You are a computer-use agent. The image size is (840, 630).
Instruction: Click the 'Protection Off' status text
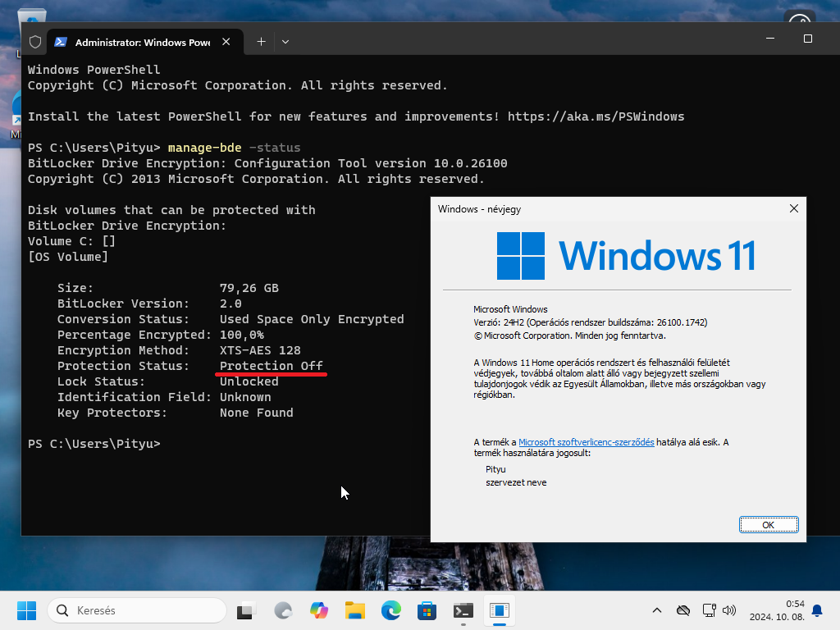(x=271, y=366)
